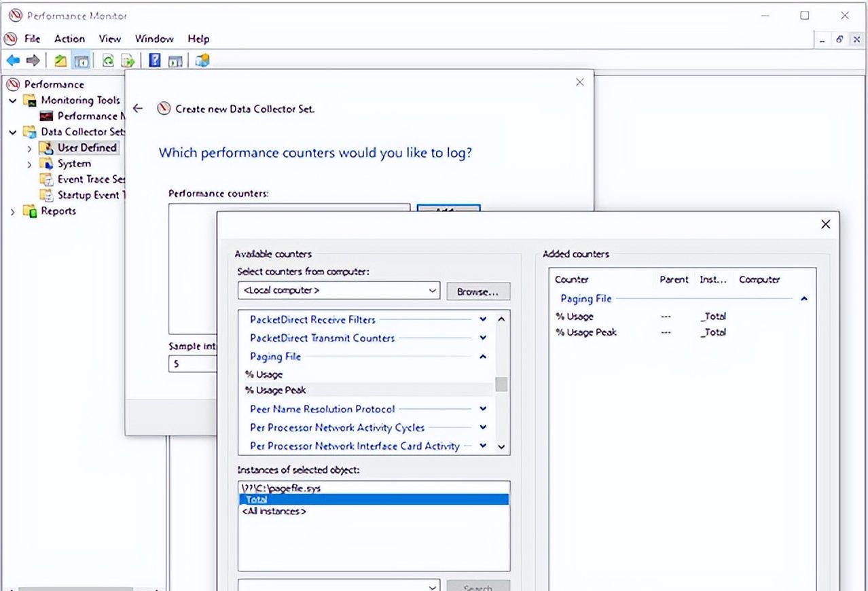The width and height of the screenshot is (868, 591).
Task: Click the counter list vertical scrollbar thumb
Action: (x=501, y=384)
